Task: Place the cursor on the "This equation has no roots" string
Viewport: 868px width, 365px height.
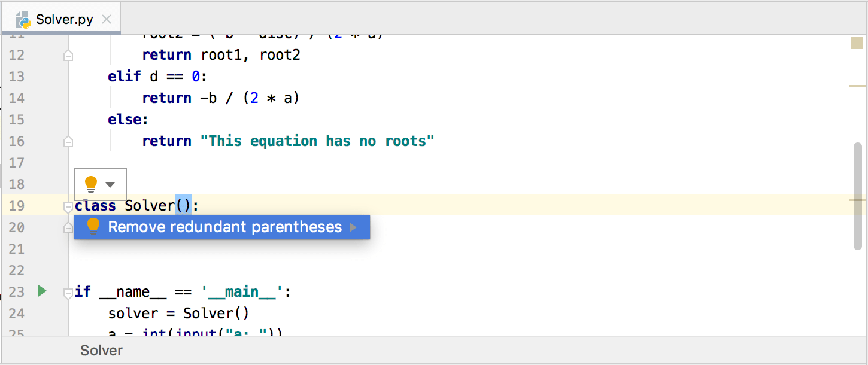Action: pos(317,141)
